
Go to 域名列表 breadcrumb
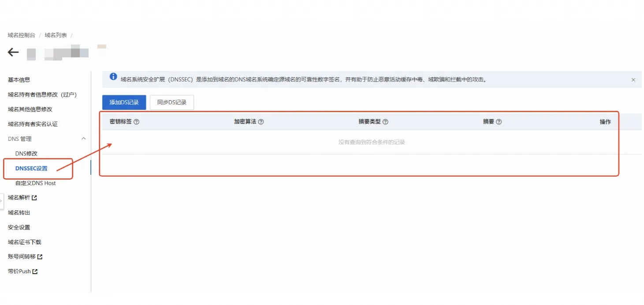pos(56,35)
